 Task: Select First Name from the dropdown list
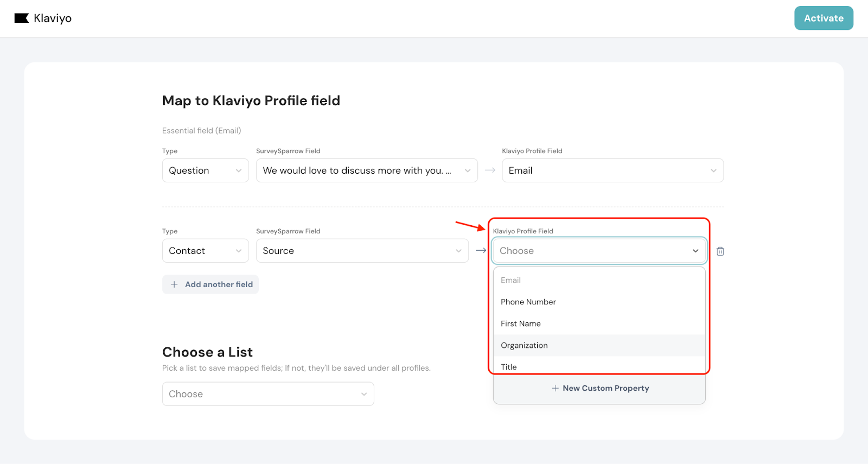(521, 324)
